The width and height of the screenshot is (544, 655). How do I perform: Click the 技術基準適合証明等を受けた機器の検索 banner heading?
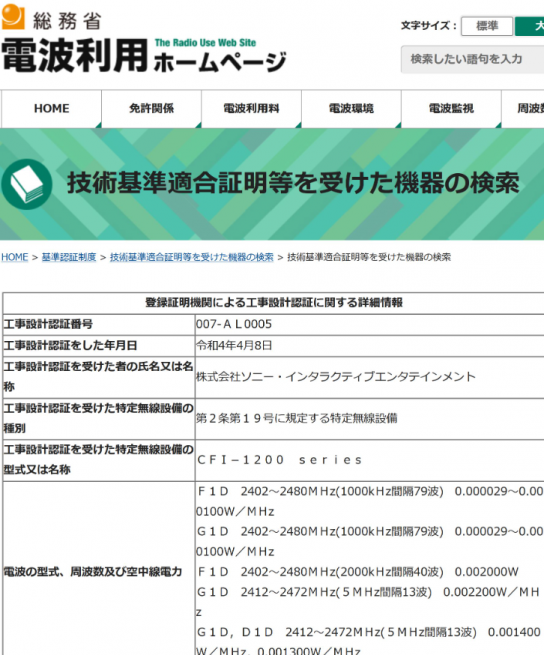pos(293,183)
